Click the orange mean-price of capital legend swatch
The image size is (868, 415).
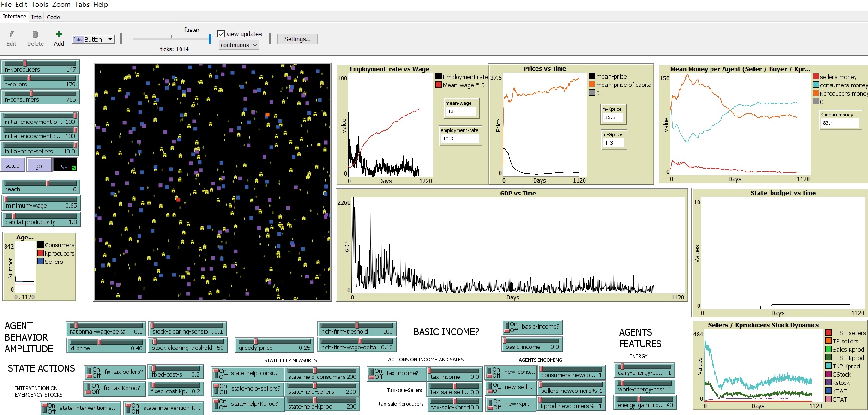592,85
